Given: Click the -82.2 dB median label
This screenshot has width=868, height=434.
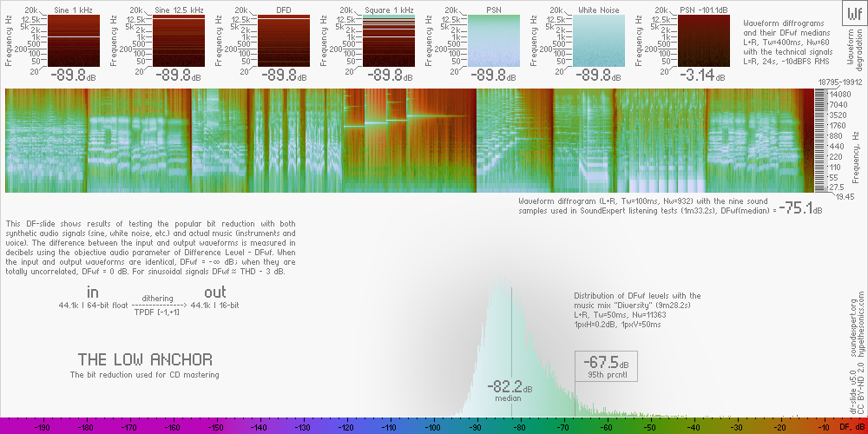Looking at the screenshot, I should pos(510,391).
